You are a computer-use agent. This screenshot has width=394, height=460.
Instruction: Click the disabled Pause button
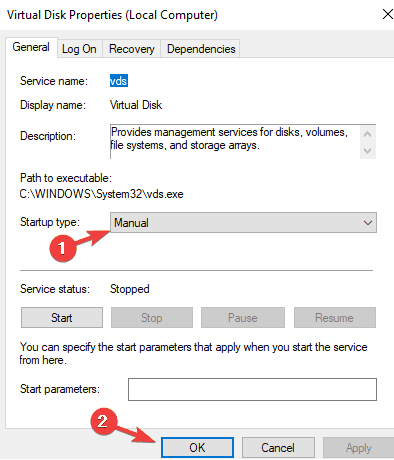pos(243,318)
